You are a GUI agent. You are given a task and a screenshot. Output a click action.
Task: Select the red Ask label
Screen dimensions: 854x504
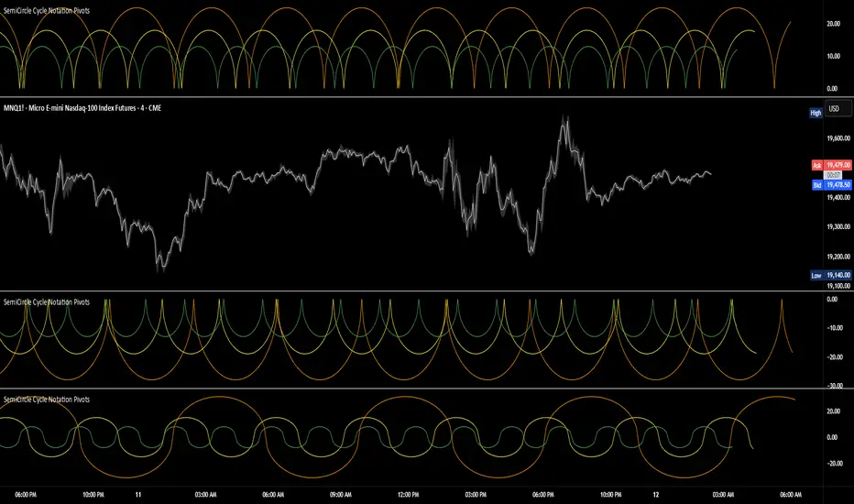coord(816,165)
